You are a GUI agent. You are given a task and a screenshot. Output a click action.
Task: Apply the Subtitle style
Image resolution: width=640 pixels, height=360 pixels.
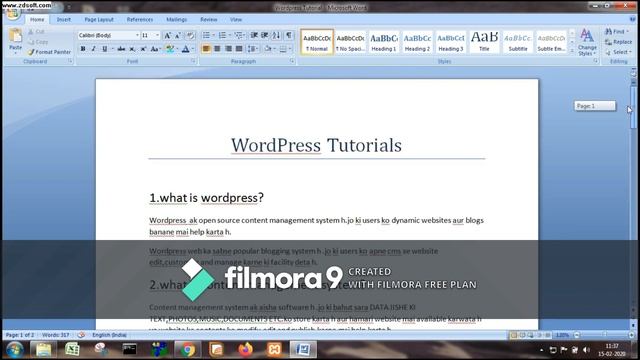pyautogui.click(x=518, y=42)
